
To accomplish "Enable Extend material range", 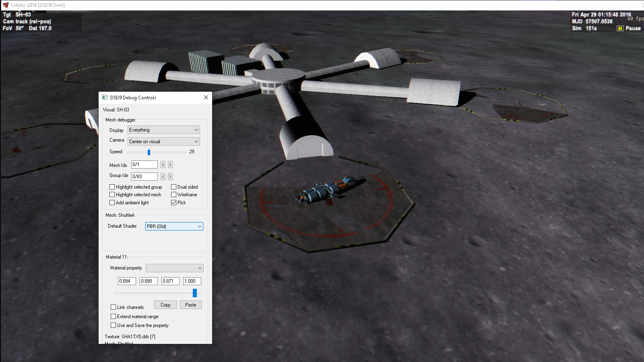I will [x=113, y=317].
